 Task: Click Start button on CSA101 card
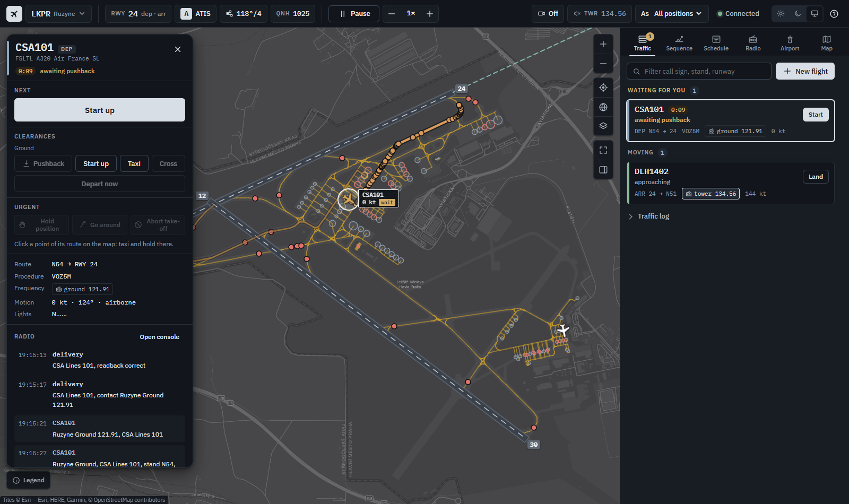pos(816,115)
